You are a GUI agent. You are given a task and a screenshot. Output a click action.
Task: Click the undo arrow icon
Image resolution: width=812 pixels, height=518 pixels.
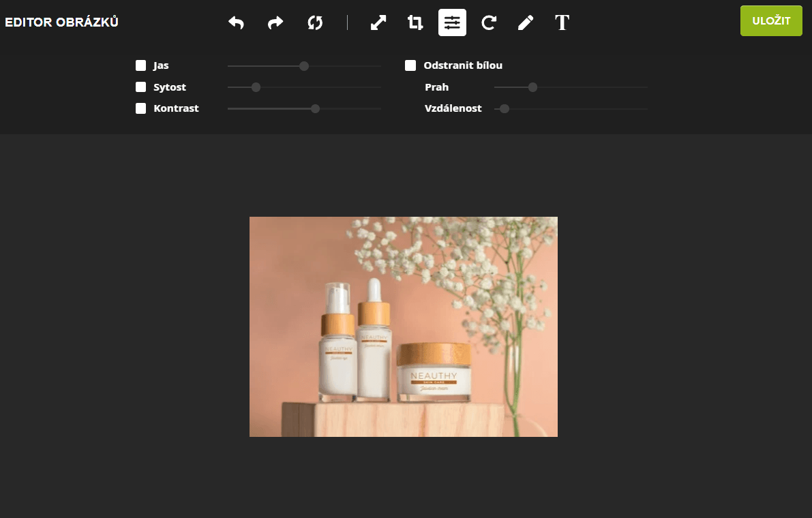pyautogui.click(x=236, y=22)
